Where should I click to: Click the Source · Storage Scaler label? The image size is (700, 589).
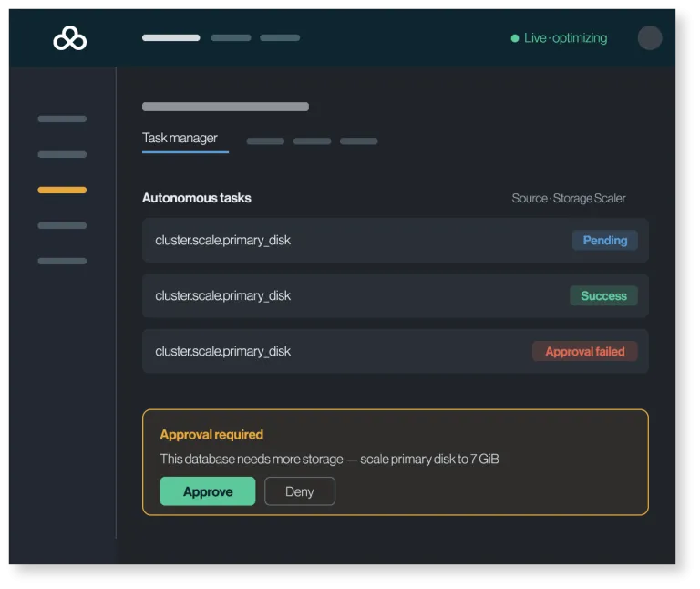[x=569, y=198]
